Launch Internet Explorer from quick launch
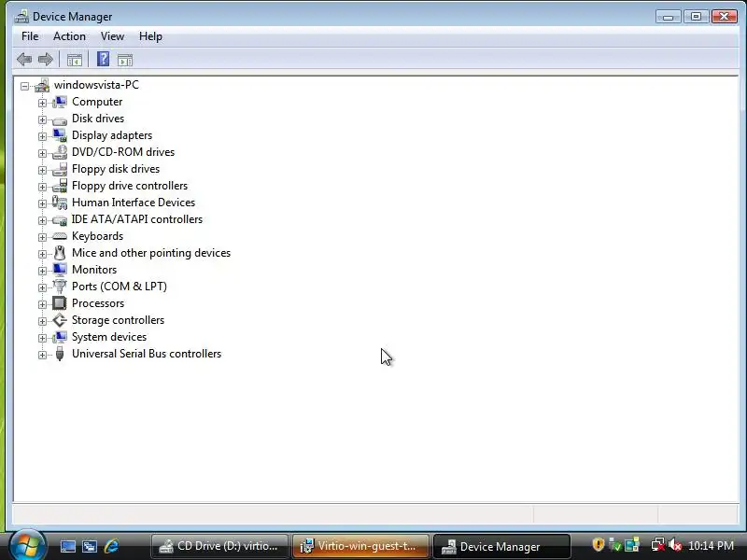This screenshot has width=747, height=560. coord(111,546)
